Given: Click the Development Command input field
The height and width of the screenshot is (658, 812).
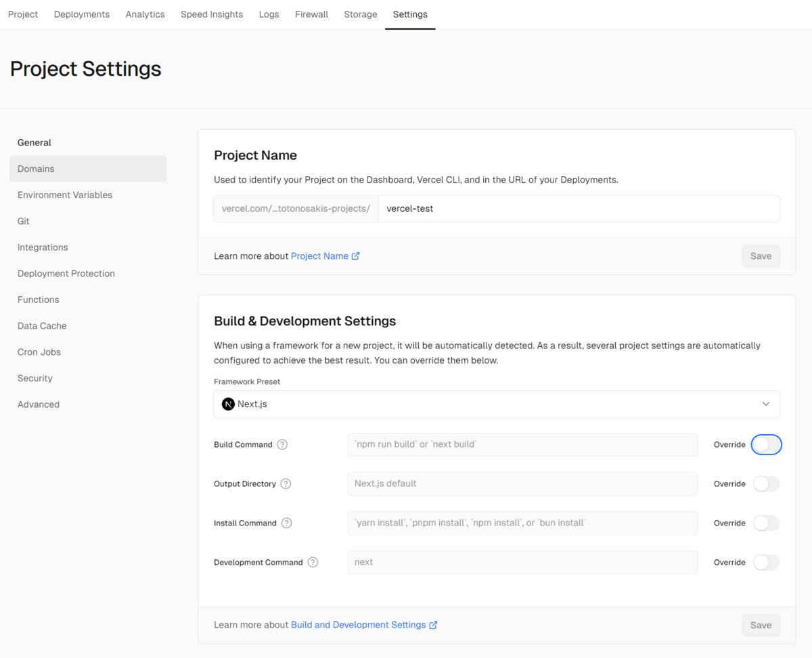Looking at the screenshot, I should point(522,562).
